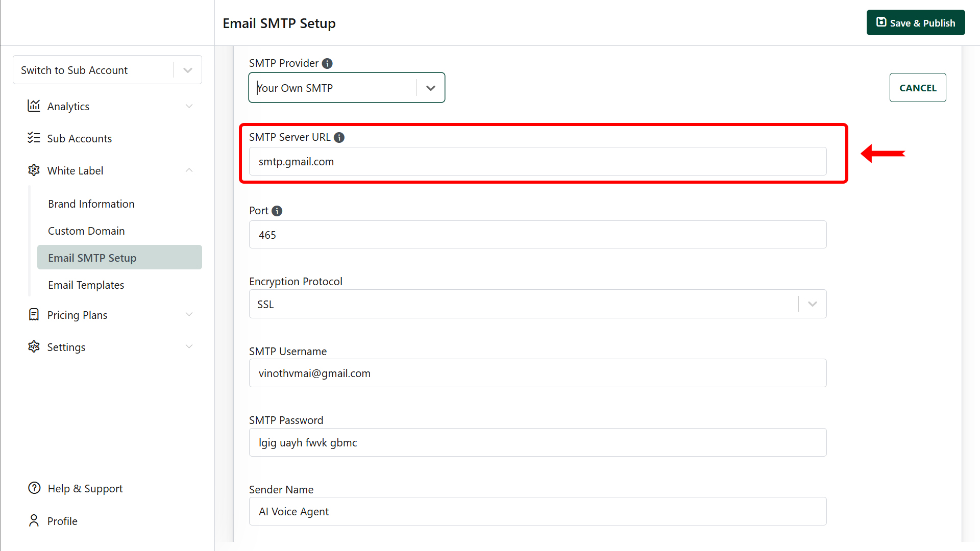Image resolution: width=980 pixels, height=551 pixels.
Task: Open the SMTP Provider dropdown arrow
Action: [431, 88]
